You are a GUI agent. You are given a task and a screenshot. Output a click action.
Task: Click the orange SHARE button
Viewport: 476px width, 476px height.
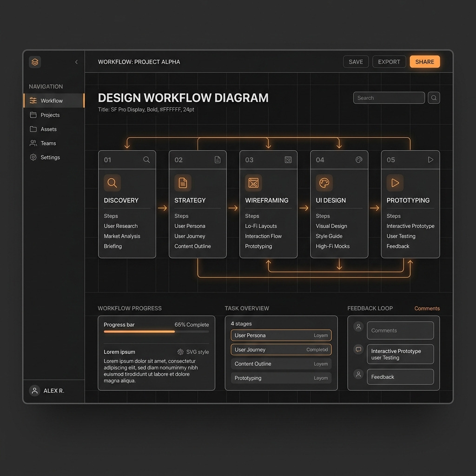tap(425, 62)
